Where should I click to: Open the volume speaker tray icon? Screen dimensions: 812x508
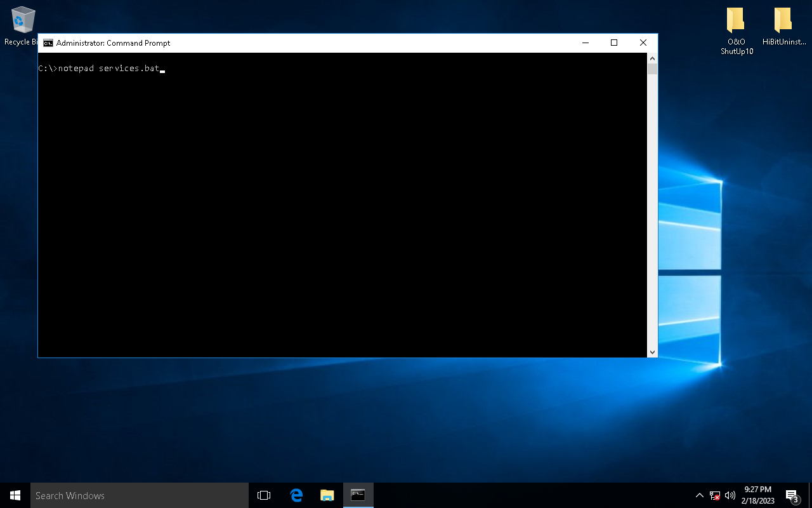[x=730, y=495]
